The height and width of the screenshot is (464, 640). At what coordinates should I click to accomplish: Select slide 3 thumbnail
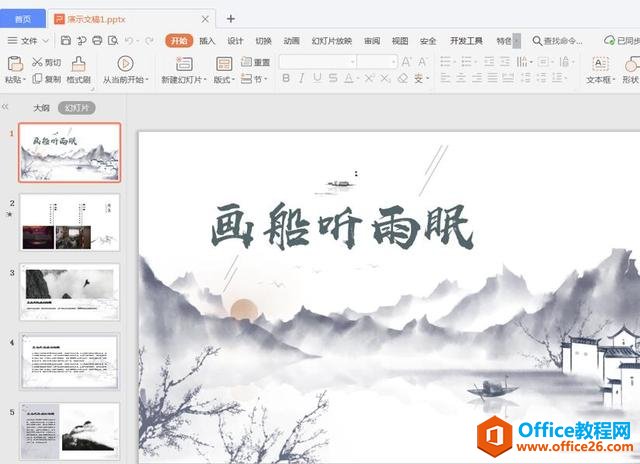[x=70, y=292]
